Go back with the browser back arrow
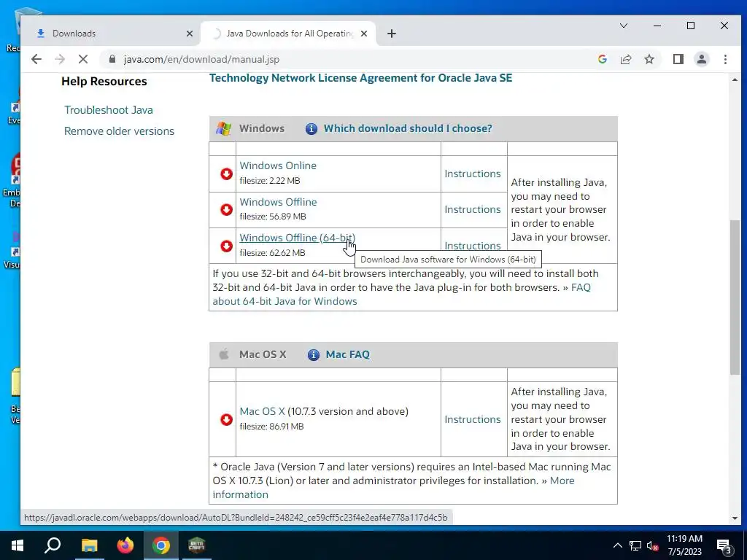This screenshot has height=560, width=747. (x=36, y=59)
